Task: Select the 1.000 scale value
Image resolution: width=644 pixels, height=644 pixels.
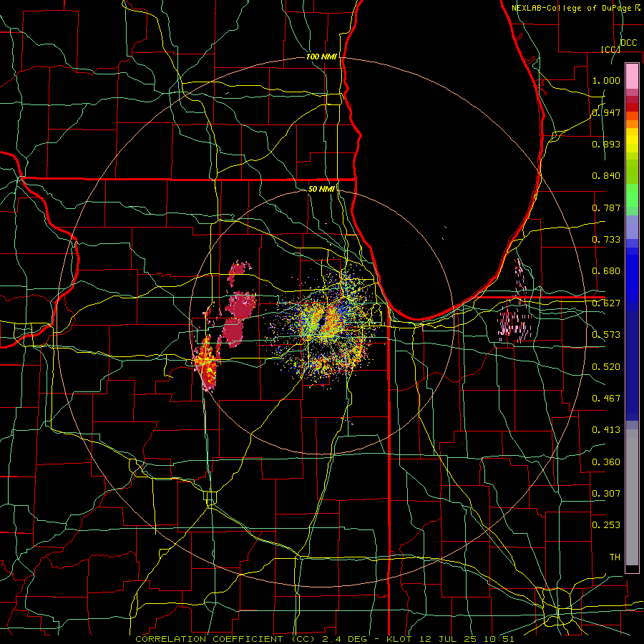Action: (606, 80)
